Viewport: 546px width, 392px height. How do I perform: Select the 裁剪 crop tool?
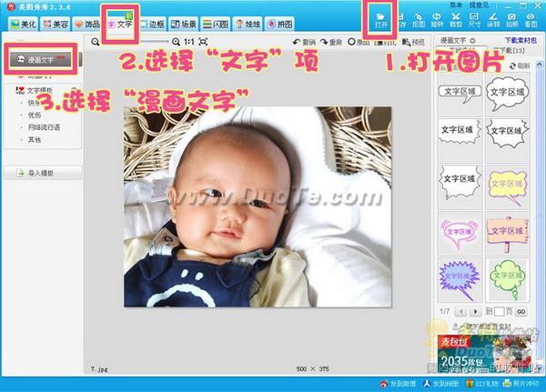pos(456,21)
